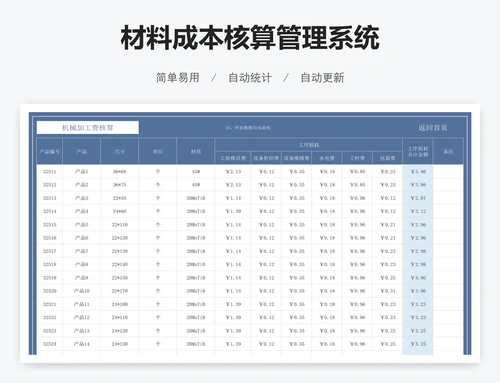Image resolution: width=500 pixels, height=383 pixels.
Task: Click the 45# material cell for 产品1
Action: tap(196, 172)
